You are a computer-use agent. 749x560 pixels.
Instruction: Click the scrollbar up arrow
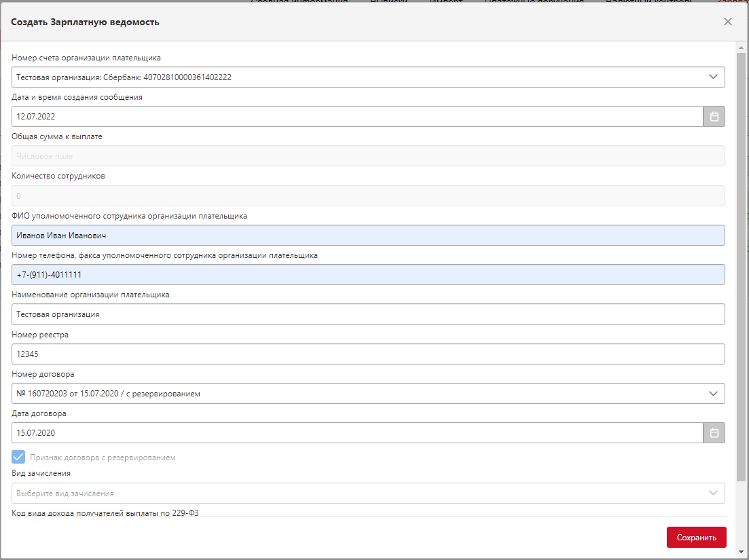point(742,48)
